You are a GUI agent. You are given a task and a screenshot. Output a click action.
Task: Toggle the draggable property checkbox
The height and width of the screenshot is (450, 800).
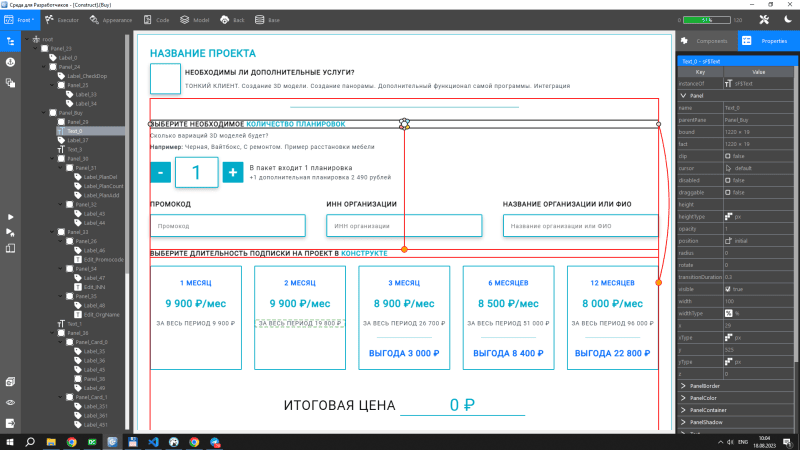pyautogui.click(x=726, y=191)
